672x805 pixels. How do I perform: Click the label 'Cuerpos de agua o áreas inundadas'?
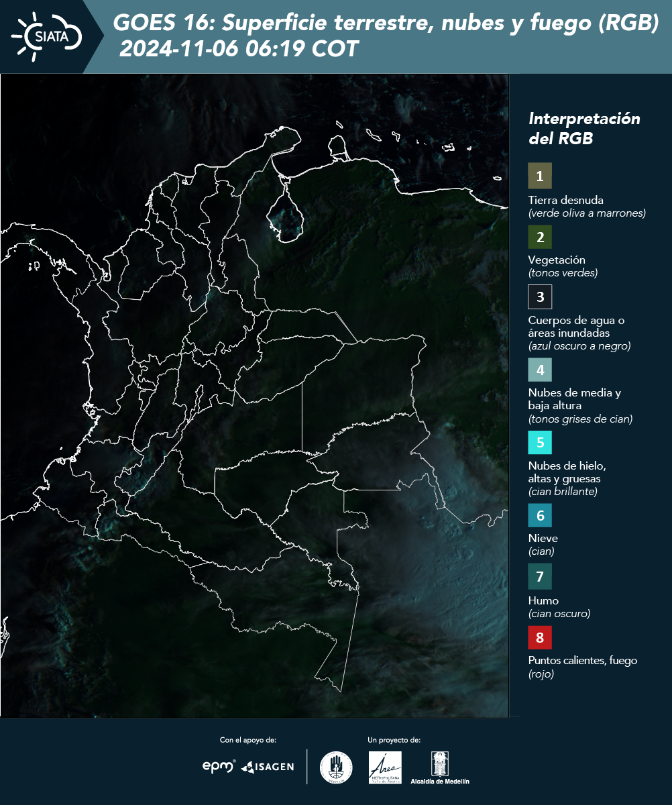pyautogui.click(x=576, y=327)
